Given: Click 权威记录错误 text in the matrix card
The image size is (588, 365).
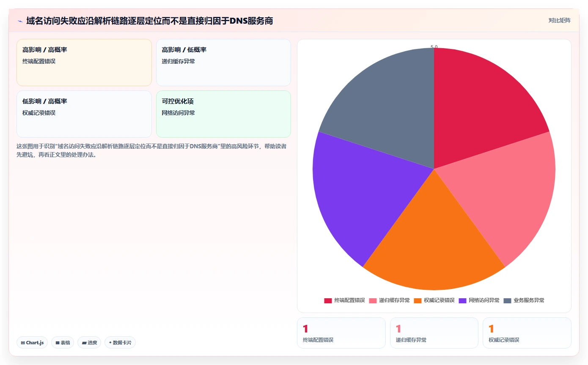Looking at the screenshot, I should 39,113.
